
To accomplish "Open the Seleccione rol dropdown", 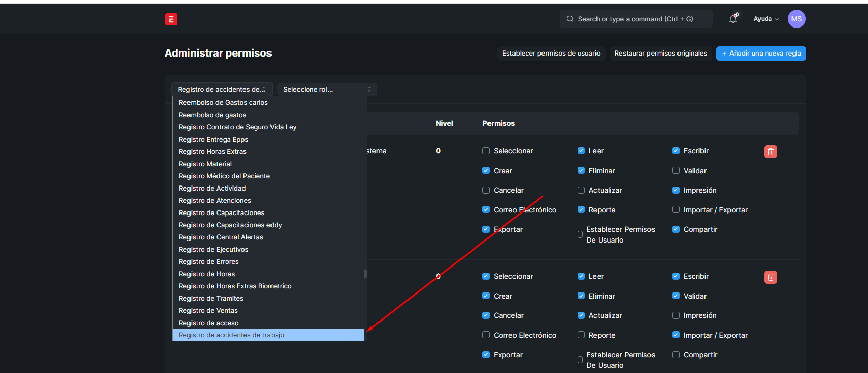I will pos(327,89).
